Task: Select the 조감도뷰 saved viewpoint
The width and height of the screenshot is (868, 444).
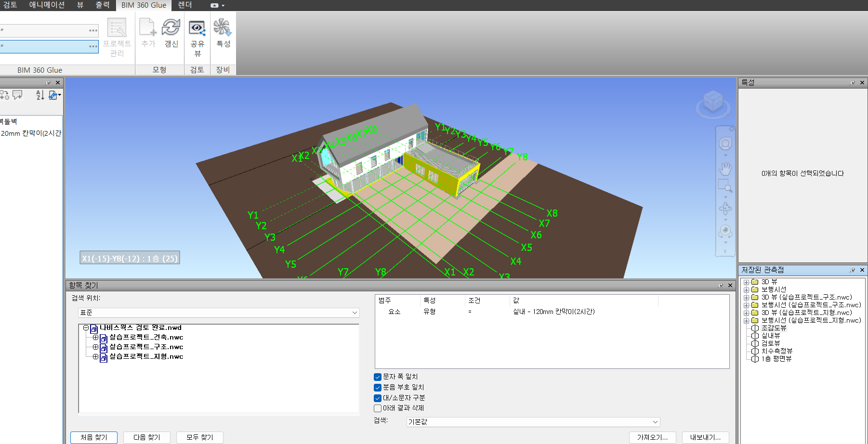Action: coord(774,328)
